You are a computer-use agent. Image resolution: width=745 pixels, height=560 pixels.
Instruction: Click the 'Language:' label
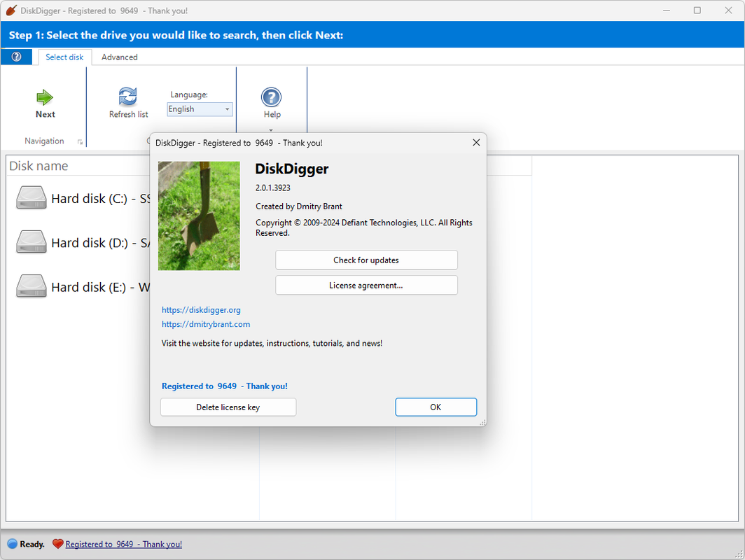point(189,94)
